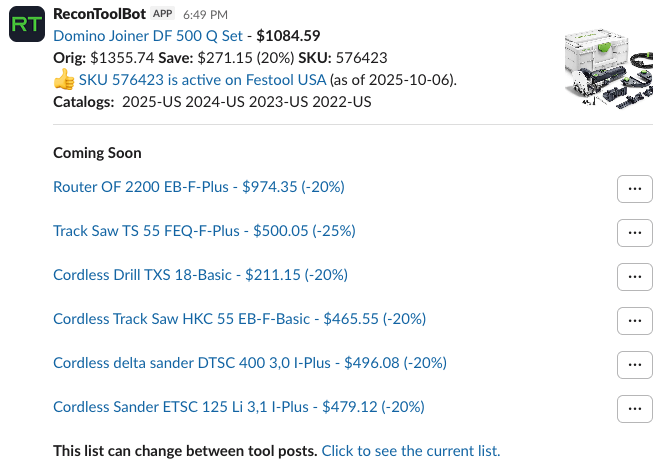Image resolution: width=662 pixels, height=468 pixels.
Task: Open Router OF 2200 EB-F-Plus link
Action: 198,187
